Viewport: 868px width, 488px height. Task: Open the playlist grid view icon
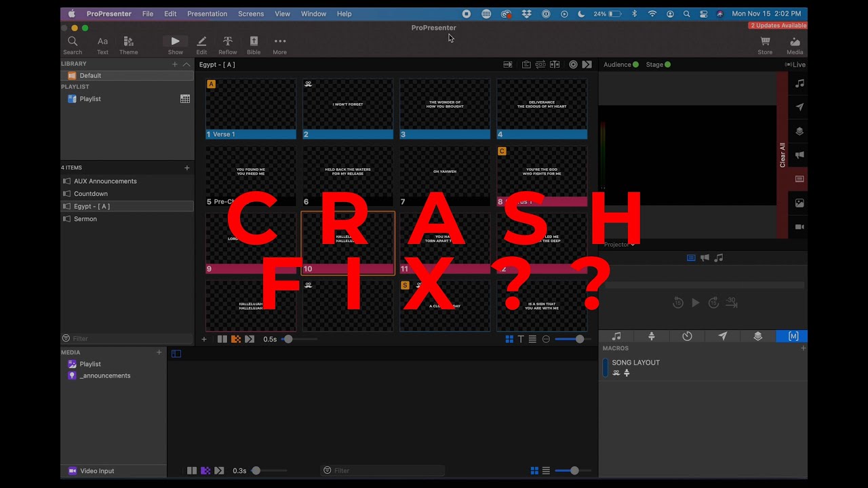(x=185, y=99)
